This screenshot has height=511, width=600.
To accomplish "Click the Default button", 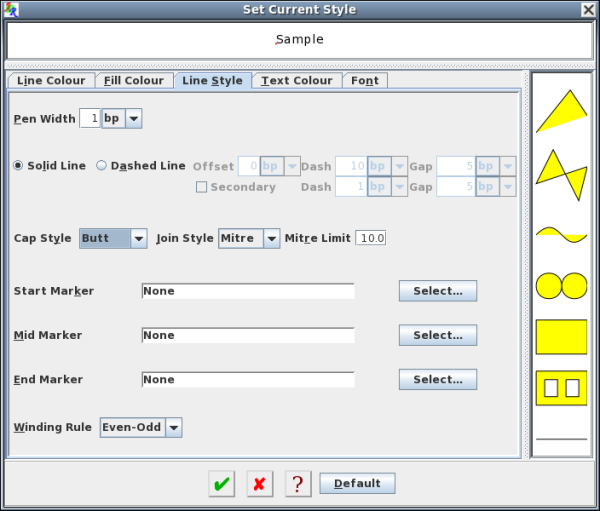I will pos(357,483).
